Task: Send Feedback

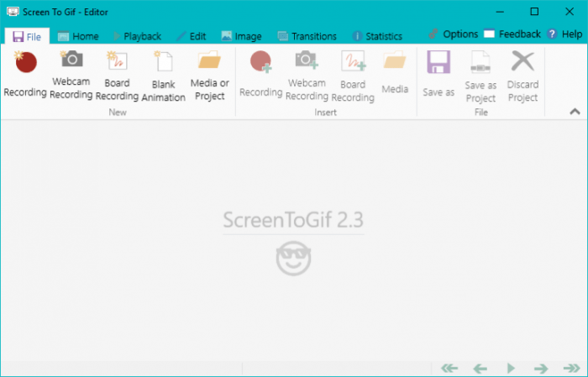Action: coord(512,34)
